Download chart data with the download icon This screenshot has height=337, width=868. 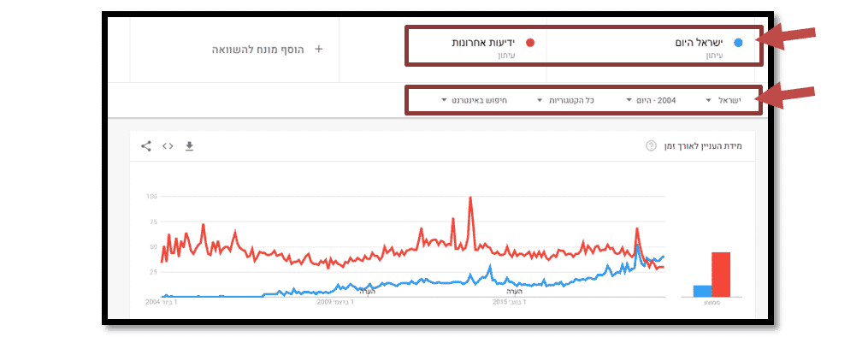[189, 146]
